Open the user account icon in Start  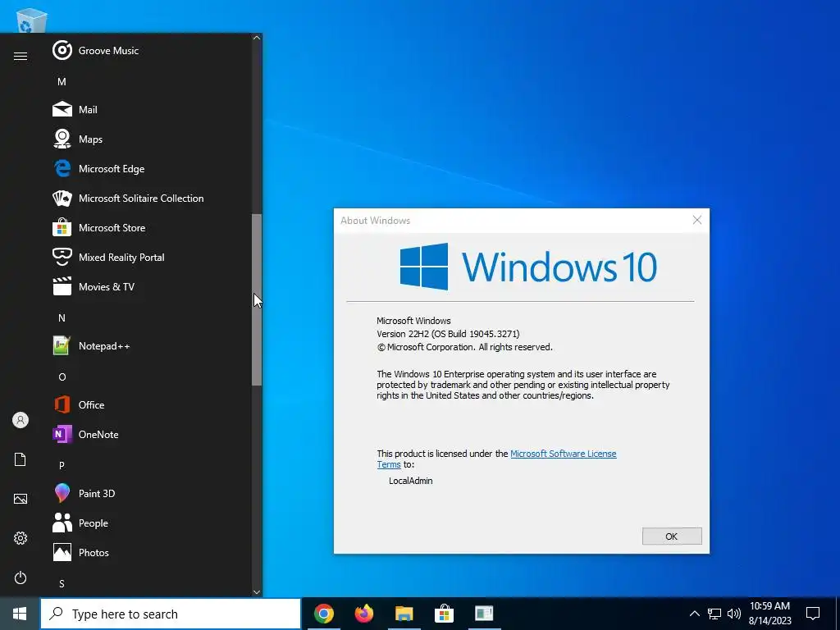point(21,420)
